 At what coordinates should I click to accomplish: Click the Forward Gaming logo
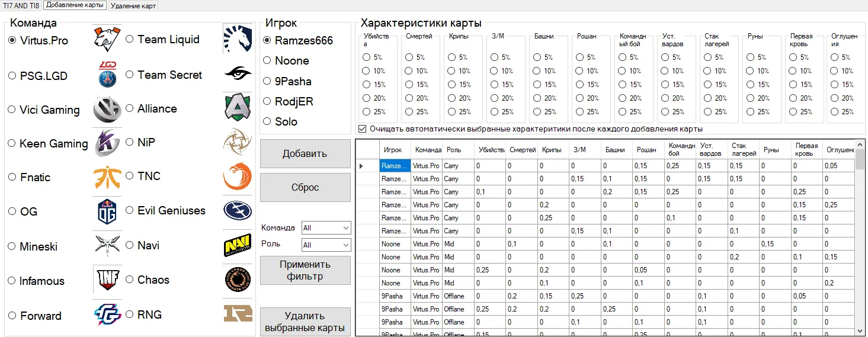tap(107, 314)
